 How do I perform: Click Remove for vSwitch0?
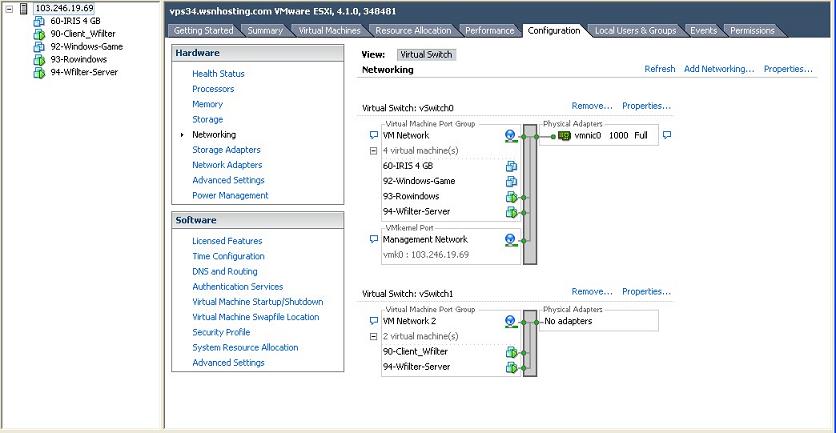(592, 106)
